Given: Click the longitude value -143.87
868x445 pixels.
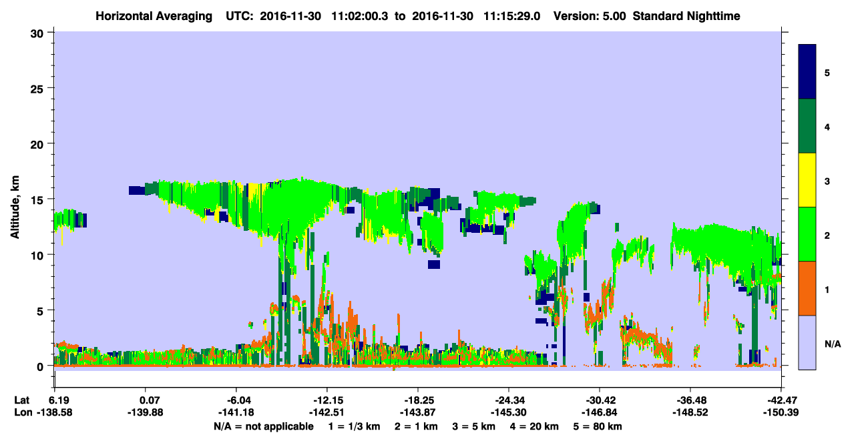Looking at the screenshot, I should tap(418, 412).
